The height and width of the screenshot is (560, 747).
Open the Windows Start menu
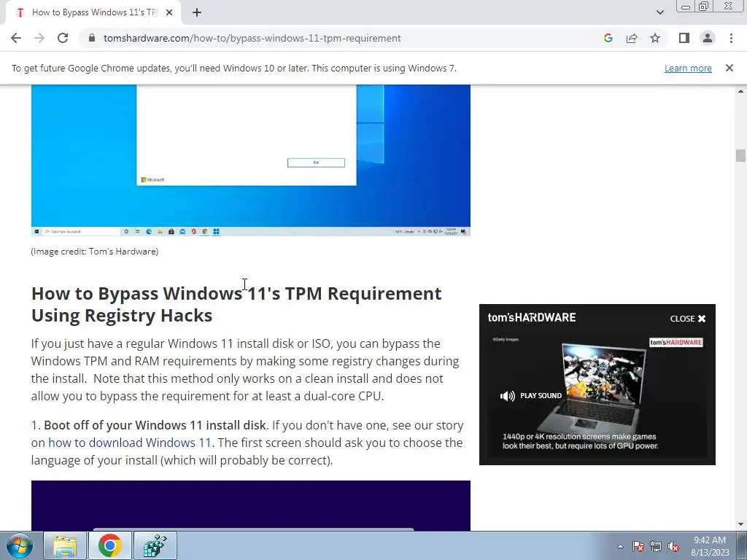[19, 545]
